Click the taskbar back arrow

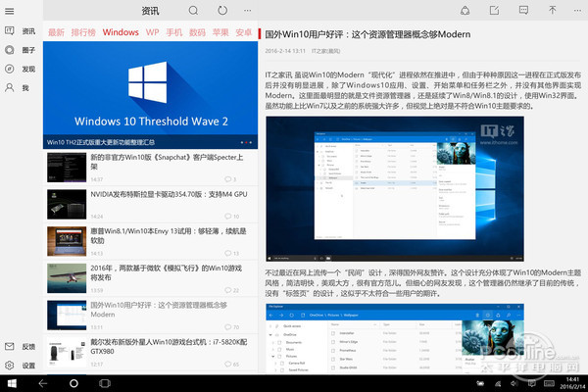coord(43,383)
